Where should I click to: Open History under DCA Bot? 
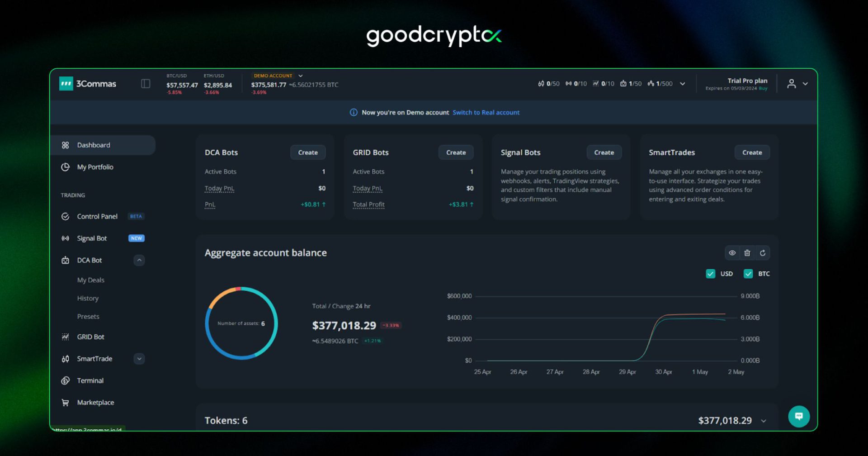tap(88, 298)
